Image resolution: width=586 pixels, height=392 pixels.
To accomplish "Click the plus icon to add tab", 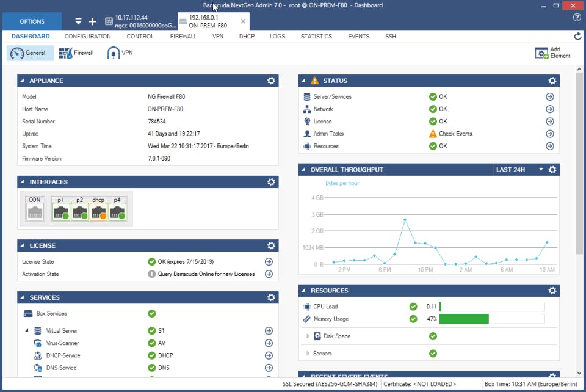I will point(92,21).
